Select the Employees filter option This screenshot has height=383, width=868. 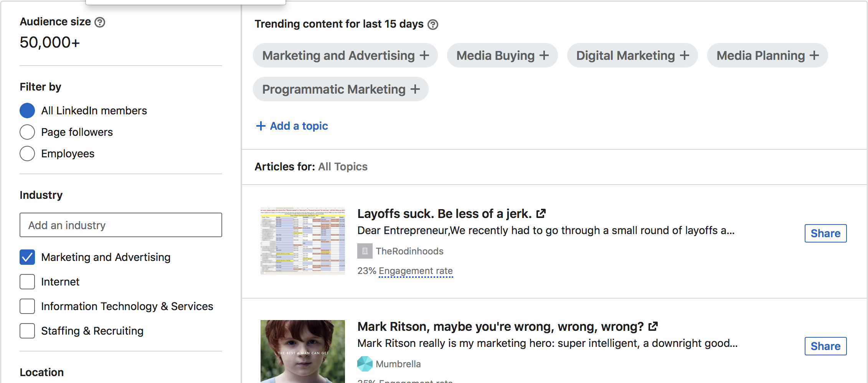tap(27, 154)
